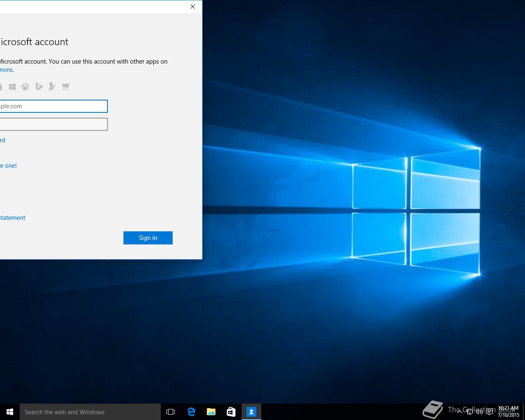Launch Microsoft Edge from the taskbar
The height and width of the screenshot is (420, 525).
[191, 412]
